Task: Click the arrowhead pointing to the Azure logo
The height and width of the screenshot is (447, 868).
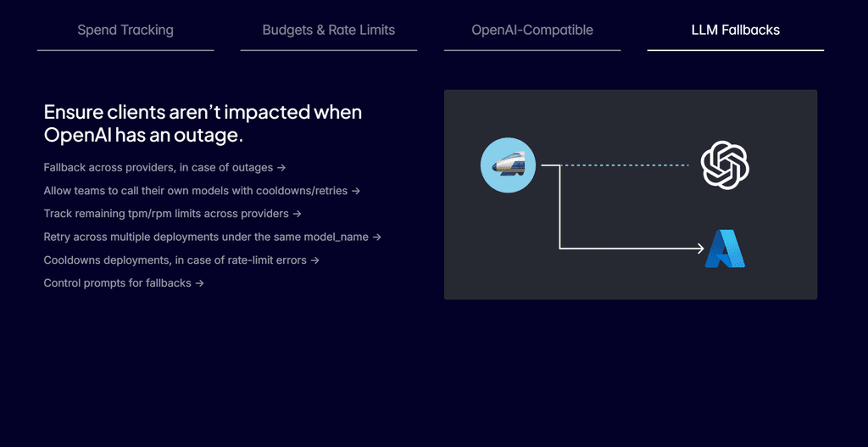Action: (699, 249)
